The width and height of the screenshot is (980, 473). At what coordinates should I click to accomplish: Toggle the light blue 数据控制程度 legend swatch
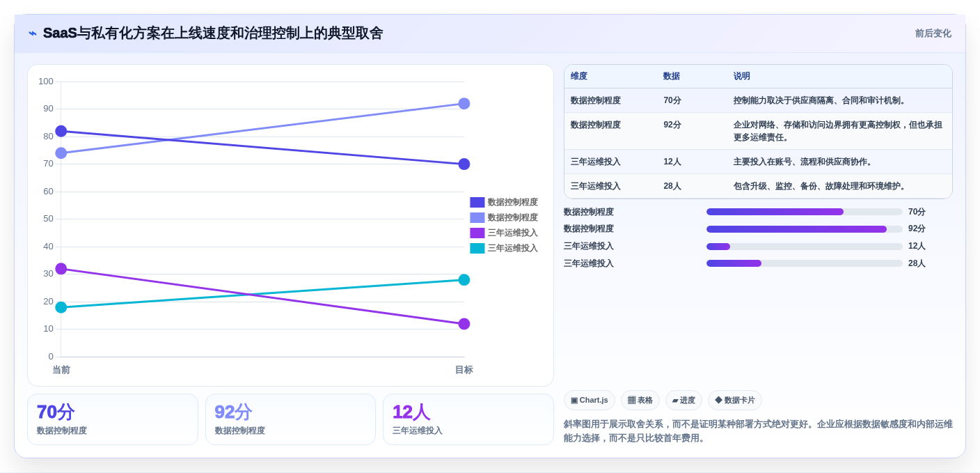point(477,218)
